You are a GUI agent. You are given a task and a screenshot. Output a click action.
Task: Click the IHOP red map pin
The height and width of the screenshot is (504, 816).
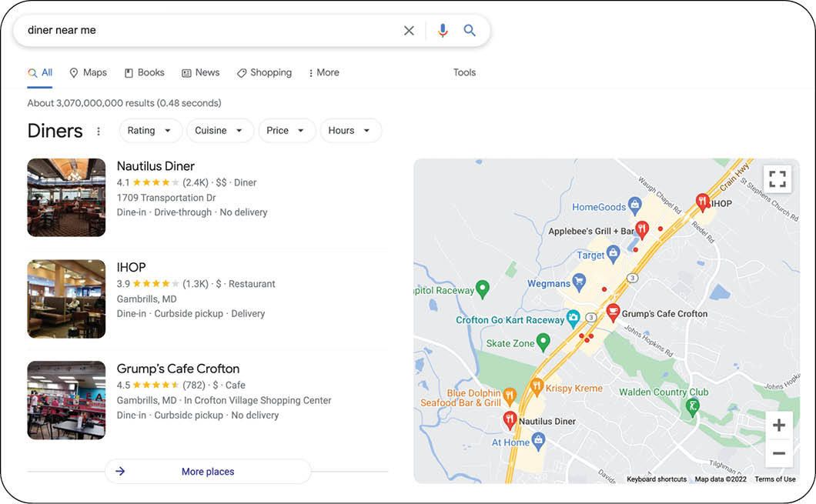pos(703,202)
